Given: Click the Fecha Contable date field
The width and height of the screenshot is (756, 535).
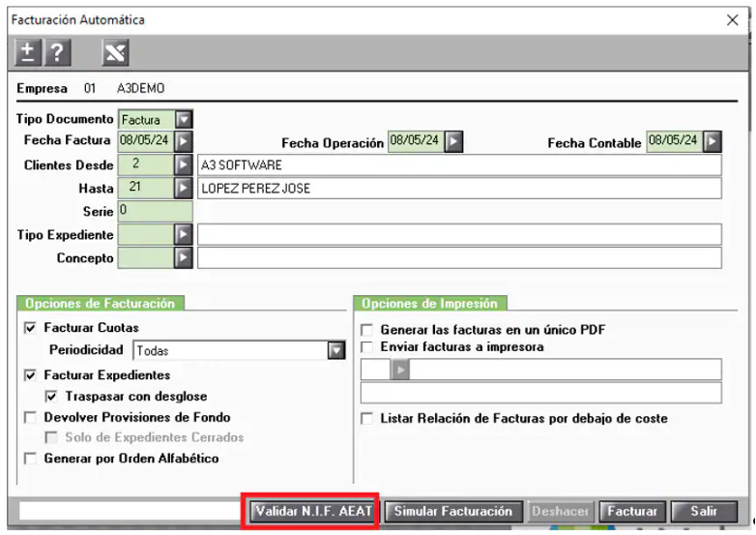Looking at the screenshot, I should coord(675,141).
